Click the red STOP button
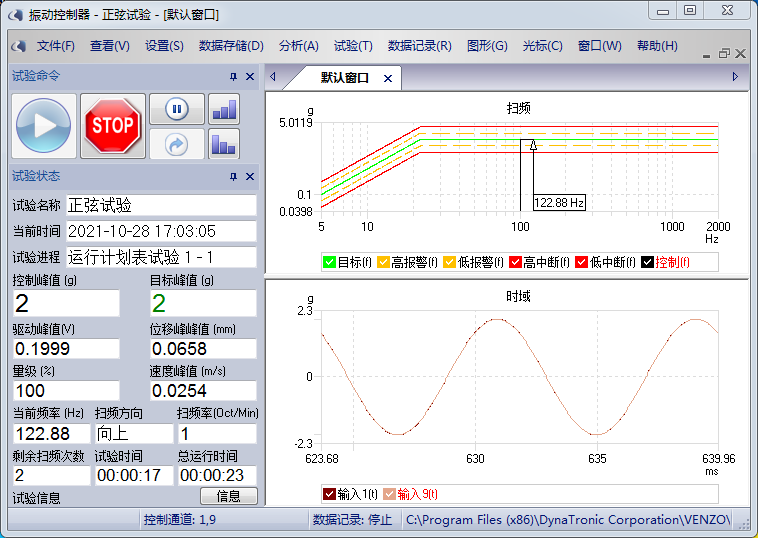This screenshot has width=758, height=538. click(113, 126)
